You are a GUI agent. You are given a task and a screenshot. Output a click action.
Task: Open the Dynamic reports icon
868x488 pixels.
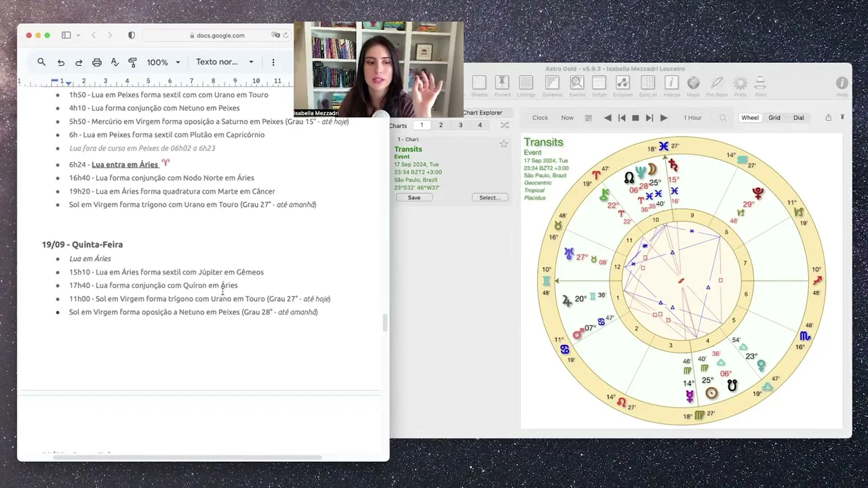[x=552, y=83]
